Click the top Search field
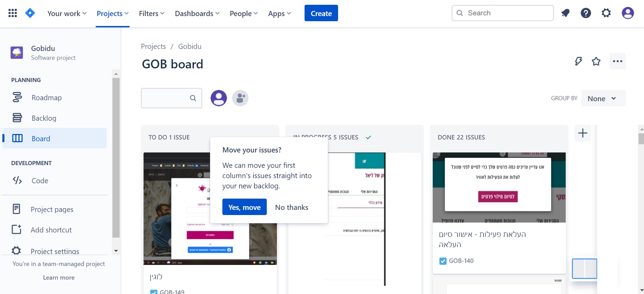The height and width of the screenshot is (294, 644). [503, 13]
